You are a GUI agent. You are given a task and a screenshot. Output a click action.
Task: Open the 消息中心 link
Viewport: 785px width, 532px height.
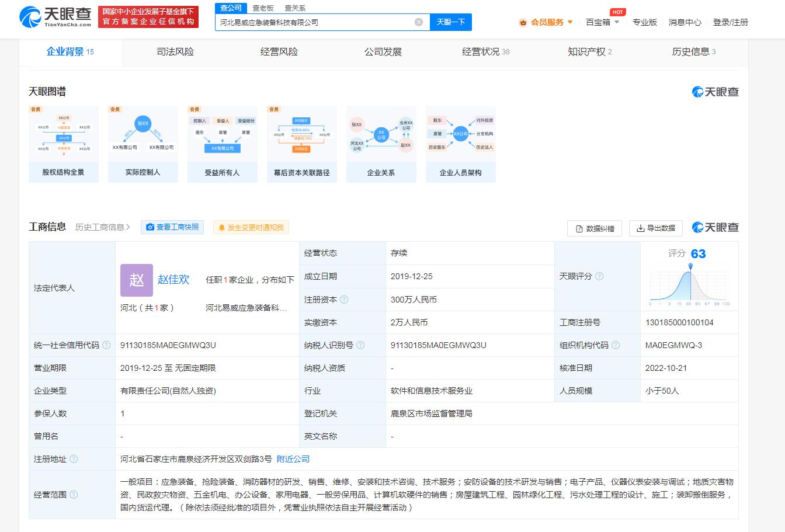click(685, 22)
